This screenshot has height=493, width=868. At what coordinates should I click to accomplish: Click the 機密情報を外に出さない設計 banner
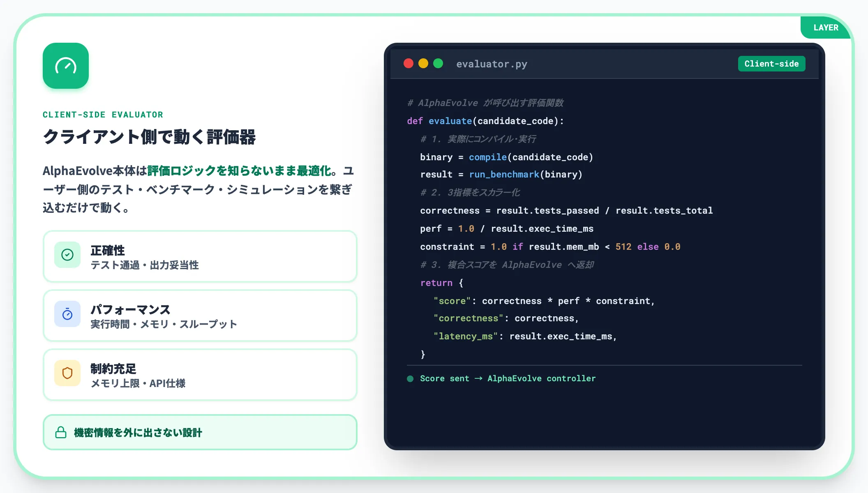click(200, 432)
